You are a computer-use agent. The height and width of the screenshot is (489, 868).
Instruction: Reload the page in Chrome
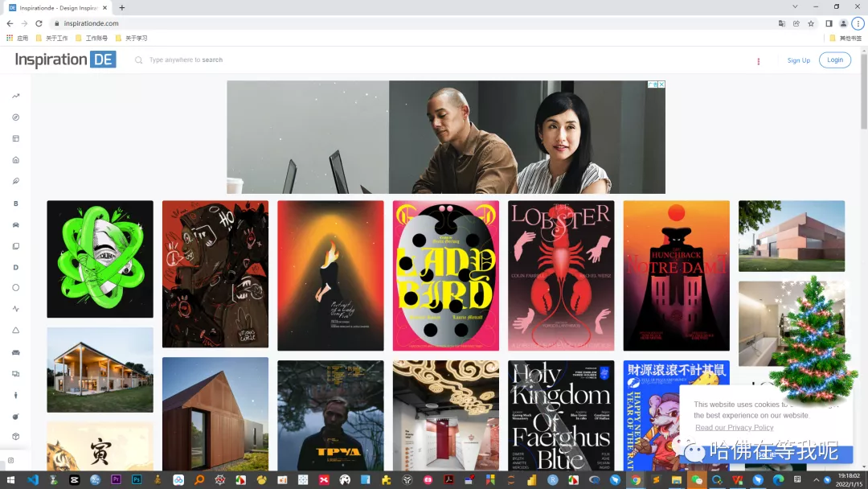[39, 23]
